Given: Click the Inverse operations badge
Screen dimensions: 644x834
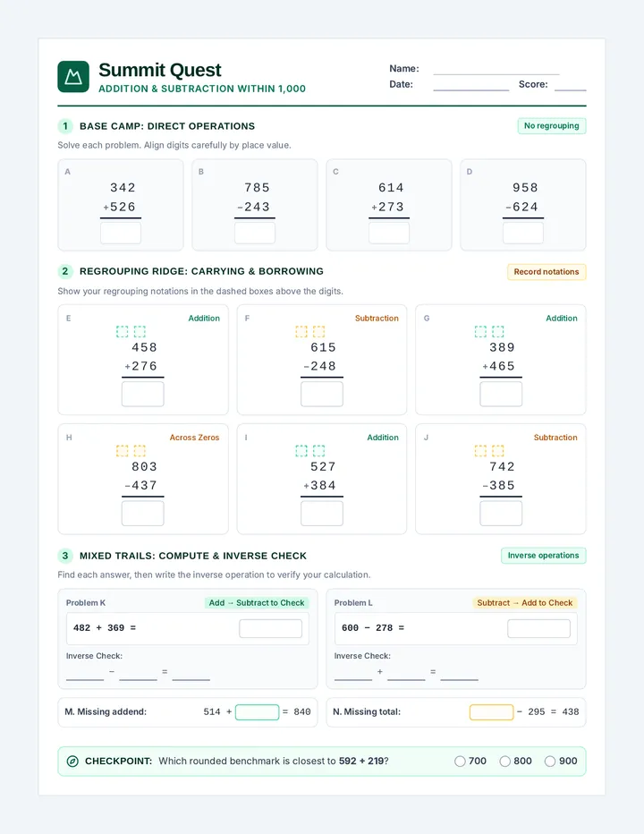Looking at the screenshot, I should point(544,556).
